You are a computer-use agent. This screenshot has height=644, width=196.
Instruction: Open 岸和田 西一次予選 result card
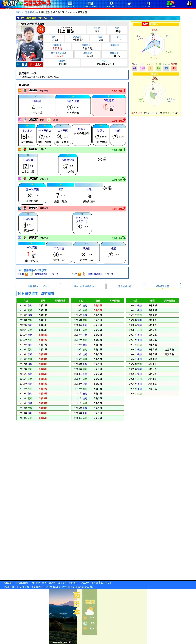click(x=32, y=194)
